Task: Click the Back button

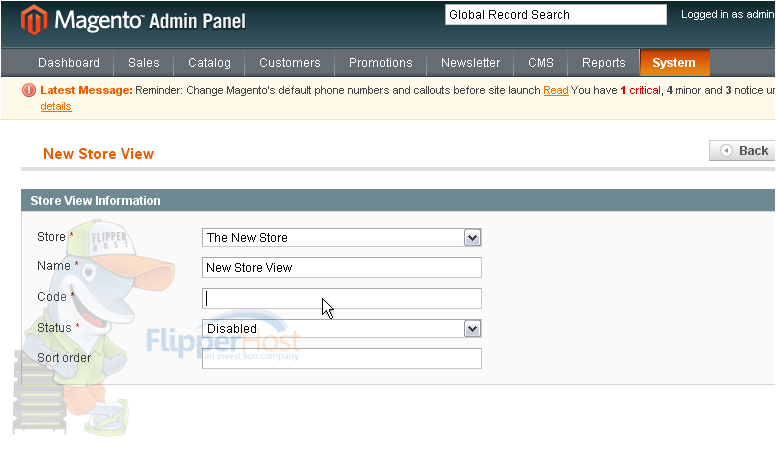Action: coord(742,150)
